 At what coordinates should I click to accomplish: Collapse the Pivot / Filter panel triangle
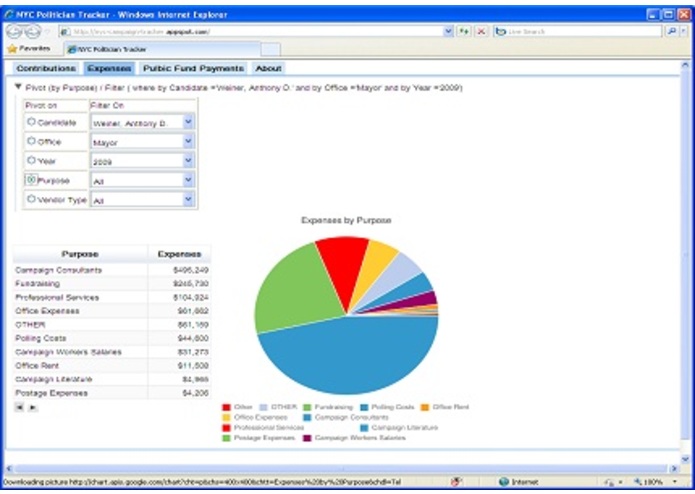tap(18, 87)
